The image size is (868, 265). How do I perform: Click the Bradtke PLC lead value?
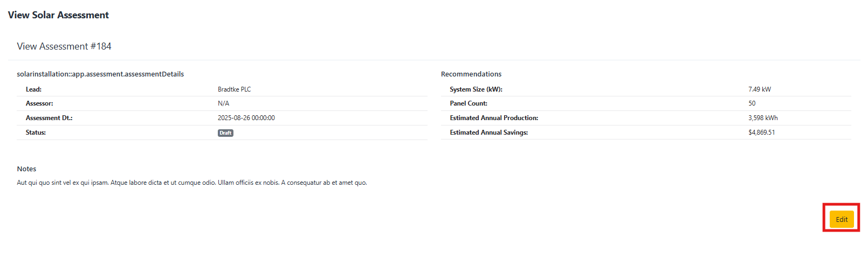coord(234,89)
